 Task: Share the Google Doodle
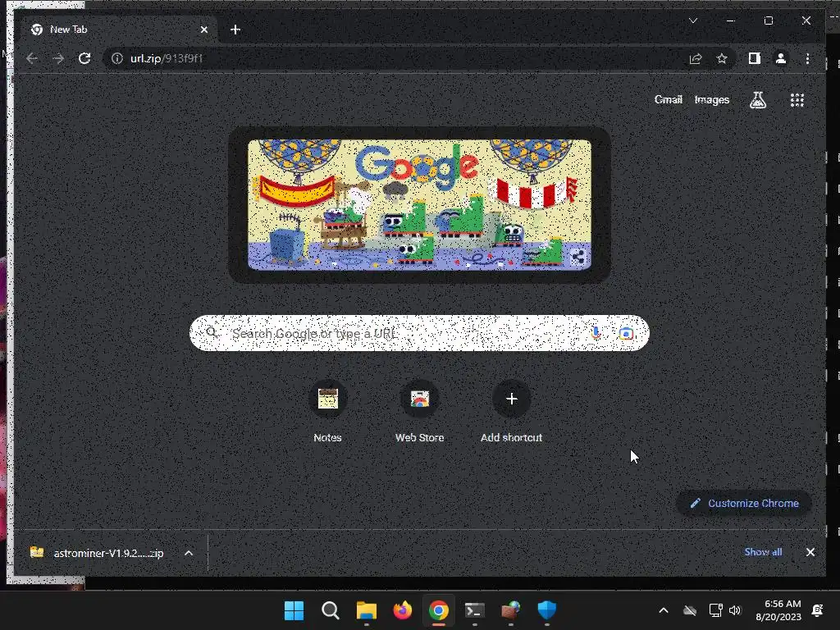578,257
